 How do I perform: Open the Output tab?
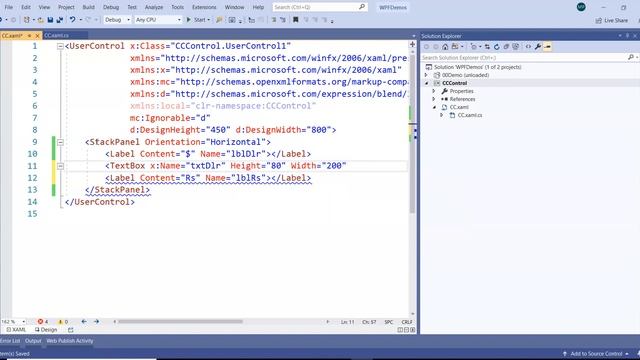33,341
